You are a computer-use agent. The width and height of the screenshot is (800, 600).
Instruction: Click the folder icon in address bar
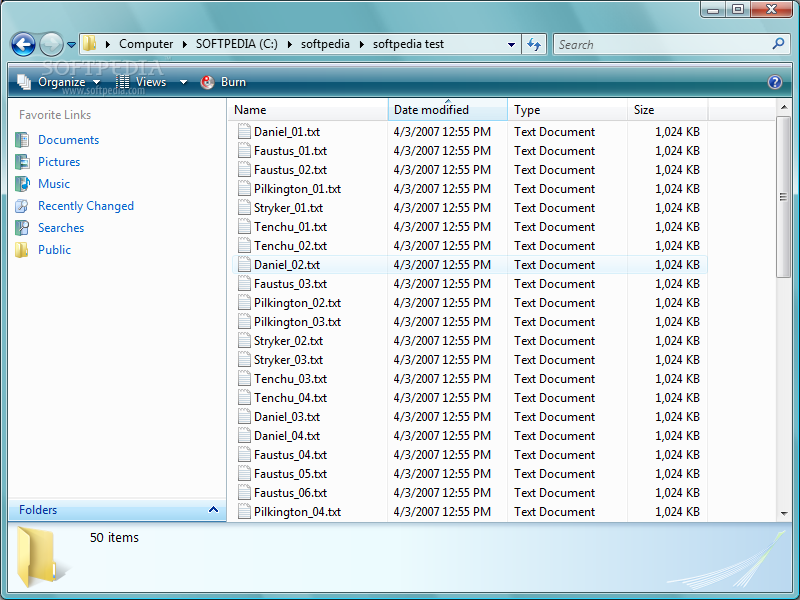point(90,44)
